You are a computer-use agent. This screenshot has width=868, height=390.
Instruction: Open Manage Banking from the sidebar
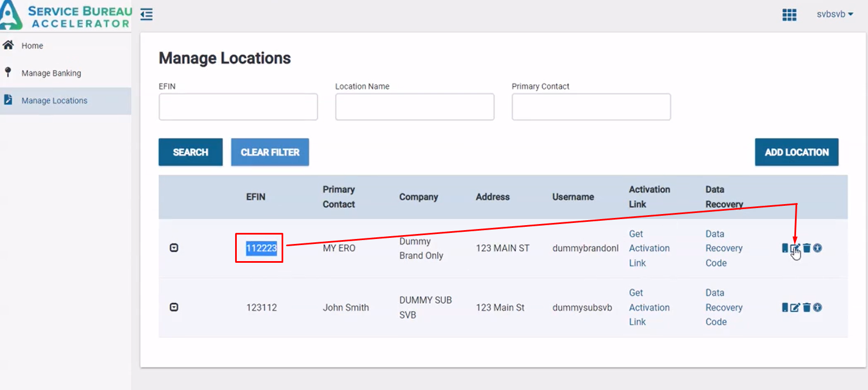[x=51, y=73]
